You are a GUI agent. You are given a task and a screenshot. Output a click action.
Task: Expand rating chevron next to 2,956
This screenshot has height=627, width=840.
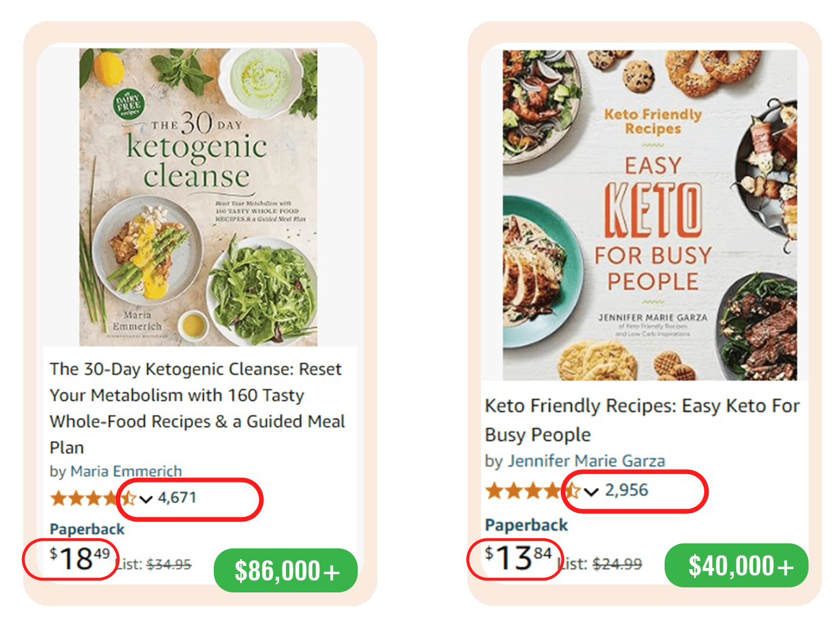[591, 491]
